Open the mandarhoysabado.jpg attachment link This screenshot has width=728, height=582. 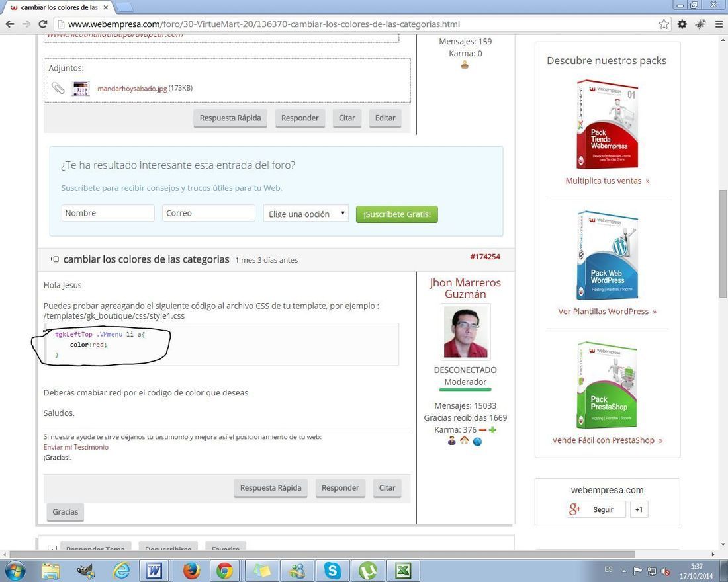(132, 88)
